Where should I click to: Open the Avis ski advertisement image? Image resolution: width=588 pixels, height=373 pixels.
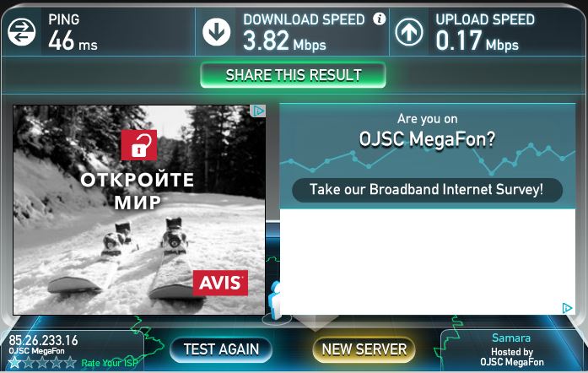(139, 210)
